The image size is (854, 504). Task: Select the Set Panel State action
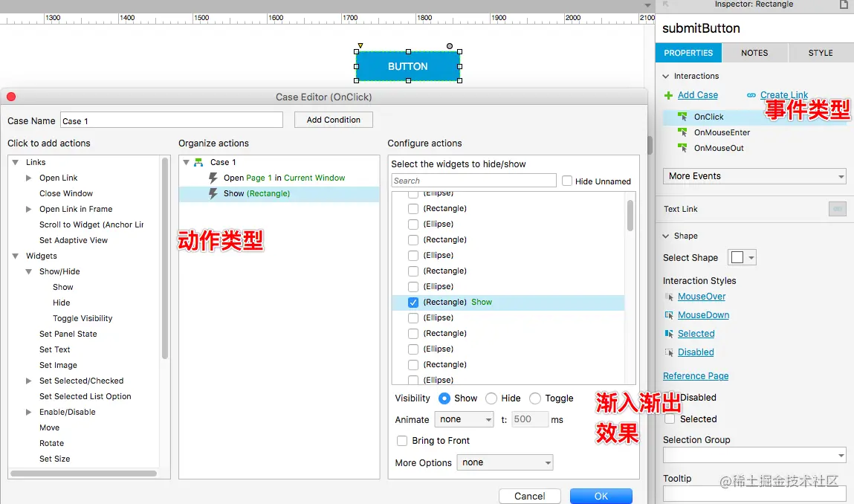click(x=68, y=334)
